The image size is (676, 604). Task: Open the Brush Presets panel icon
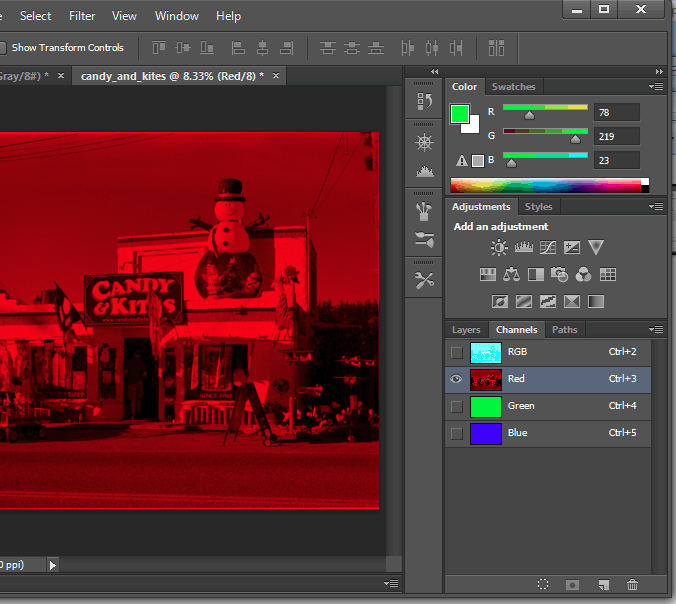tap(424, 240)
